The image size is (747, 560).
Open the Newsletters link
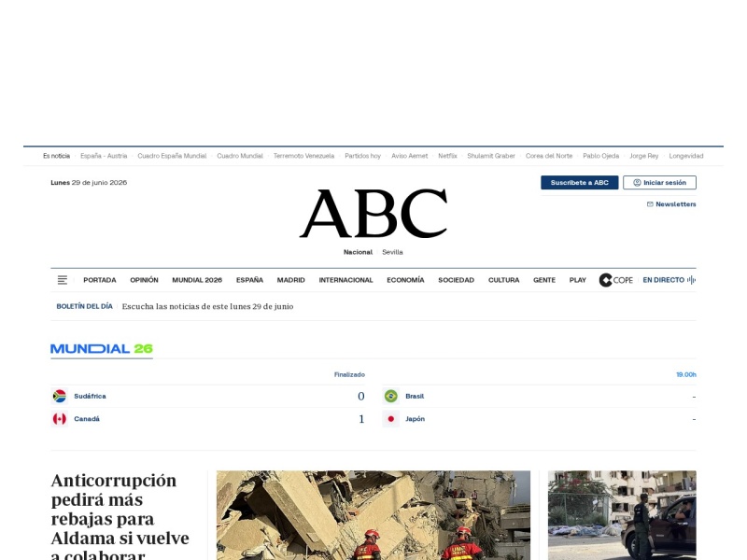[675, 204]
